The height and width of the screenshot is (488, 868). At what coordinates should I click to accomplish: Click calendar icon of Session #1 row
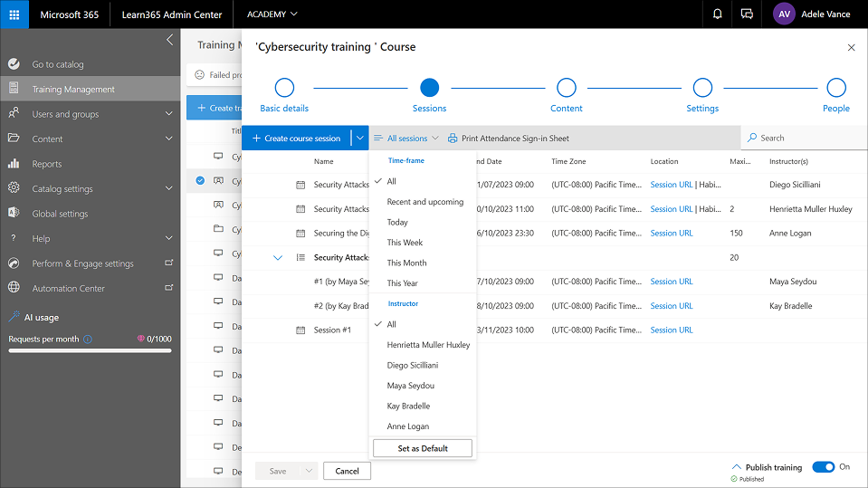300,330
